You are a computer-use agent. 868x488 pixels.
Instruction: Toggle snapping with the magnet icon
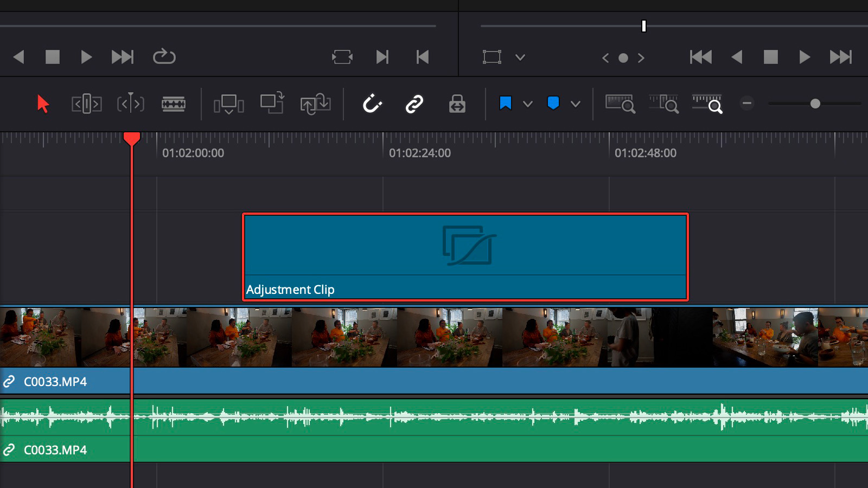tap(372, 103)
